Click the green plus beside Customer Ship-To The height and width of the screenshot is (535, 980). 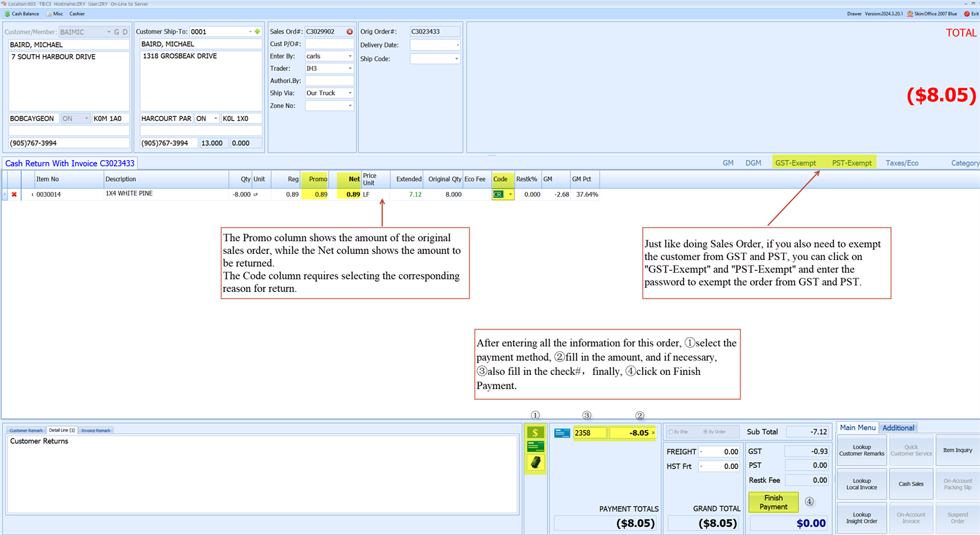258,31
